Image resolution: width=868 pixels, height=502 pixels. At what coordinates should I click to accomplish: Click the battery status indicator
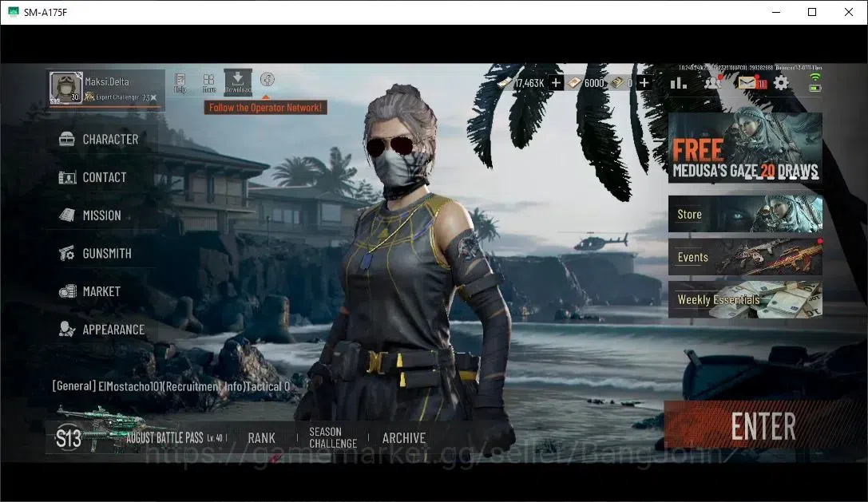click(x=814, y=88)
